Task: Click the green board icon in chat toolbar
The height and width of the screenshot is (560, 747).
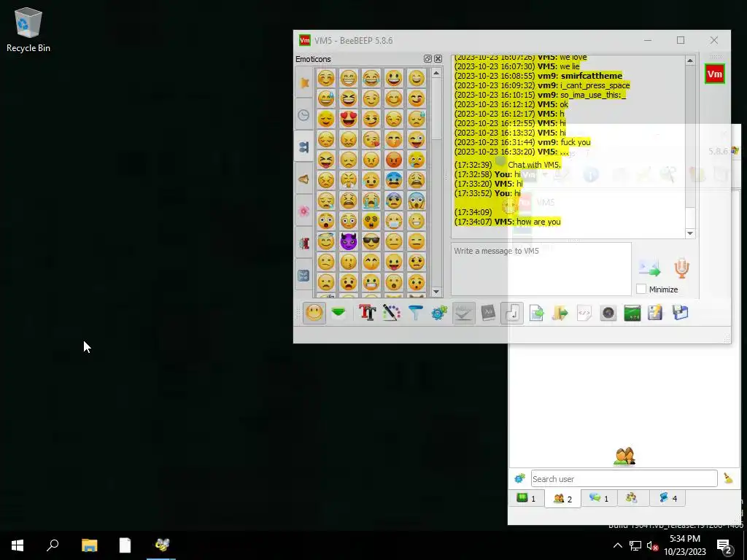Action: [x=632, y=313]
